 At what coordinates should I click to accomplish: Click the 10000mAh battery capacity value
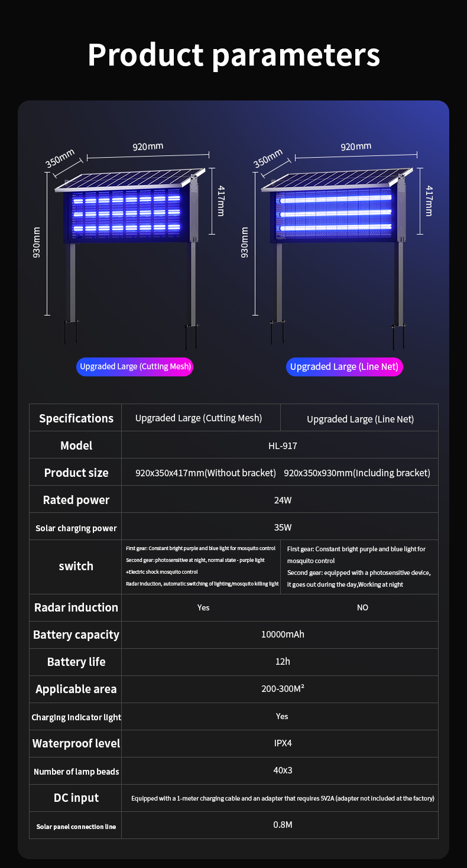click(283, 635)
